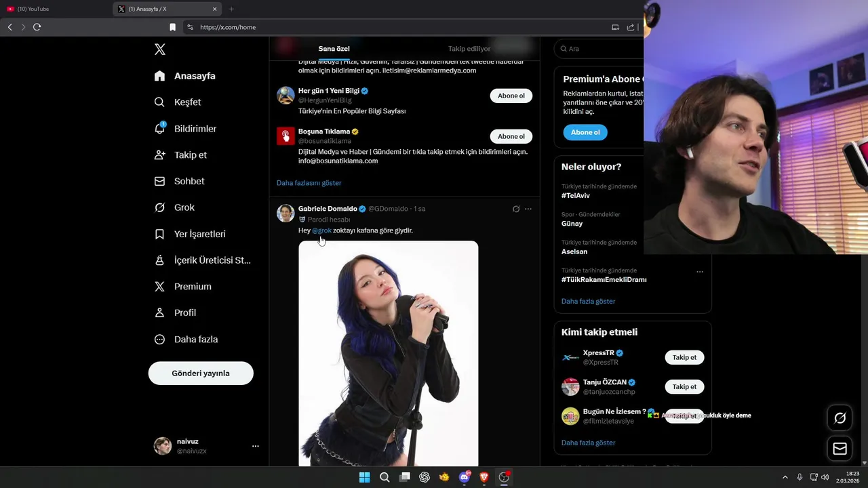The width and height of the screenshot is (868, 488).
Task: Click the blue Premium Abone ol button
Action: pos(585,132)
